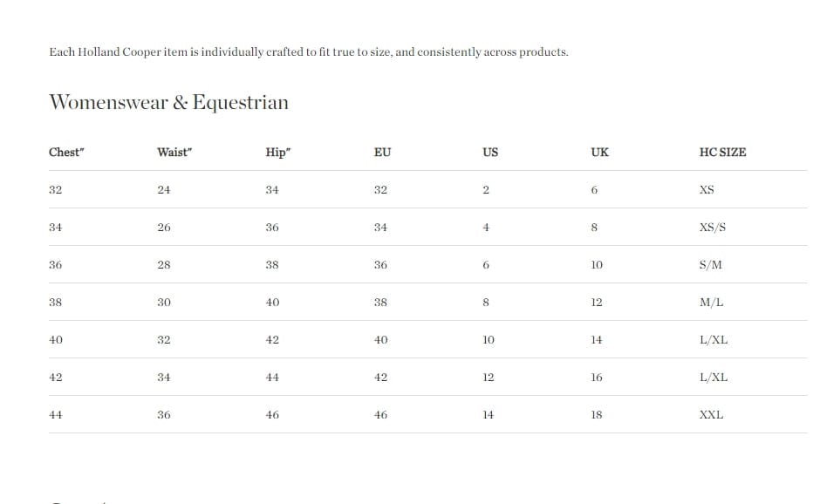
Task: Select the XS/S size cell
Action: 713,228
